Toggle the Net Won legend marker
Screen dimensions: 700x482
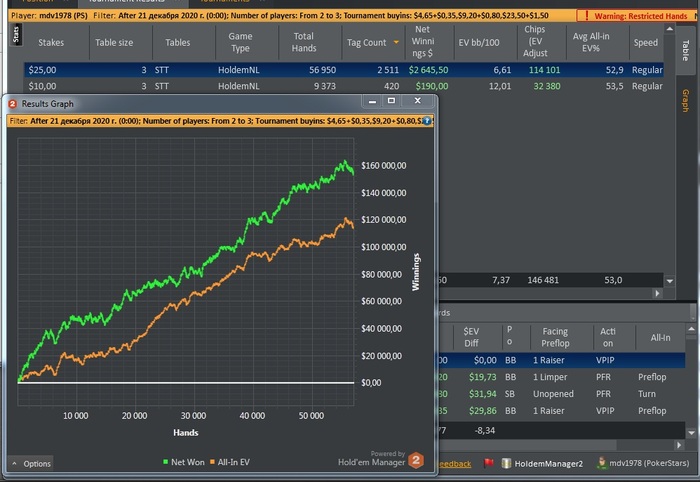(166, 462)
